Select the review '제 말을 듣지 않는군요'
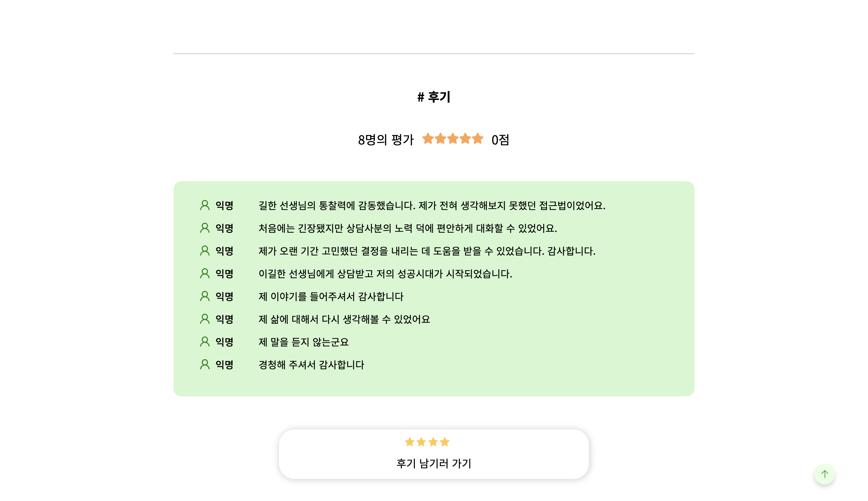The width and height of the screenshot is (868, 501). click(304, 342)
